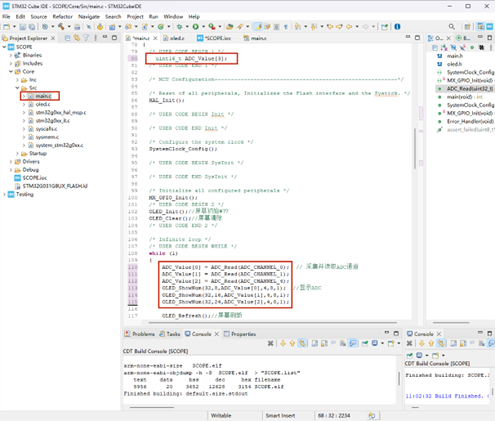Image resolution: width=495 pixels, height=421 pixels.
Task: Click the blue information icon in toolbar
Action: click(x=397, y=27)
